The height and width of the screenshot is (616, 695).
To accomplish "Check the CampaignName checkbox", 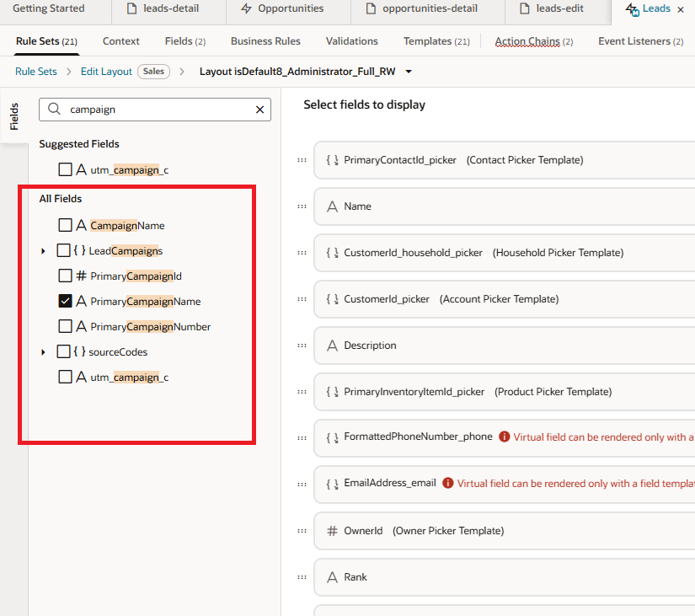I will [x=65, y=225].
